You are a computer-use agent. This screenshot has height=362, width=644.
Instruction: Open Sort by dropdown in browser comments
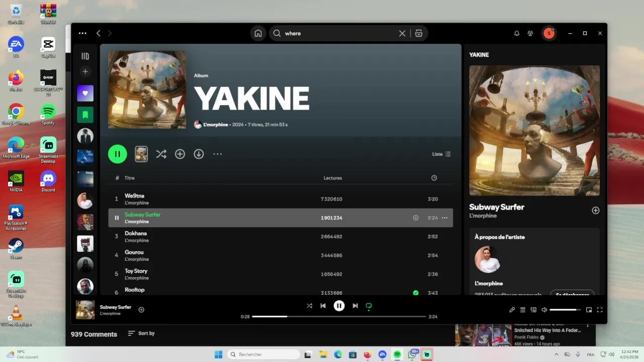point(141,333)
